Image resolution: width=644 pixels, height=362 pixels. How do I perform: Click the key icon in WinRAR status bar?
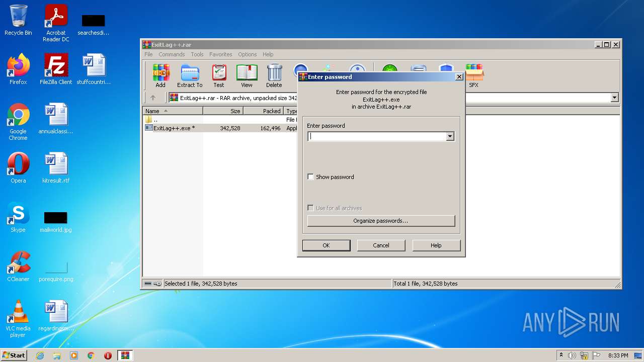157,284
